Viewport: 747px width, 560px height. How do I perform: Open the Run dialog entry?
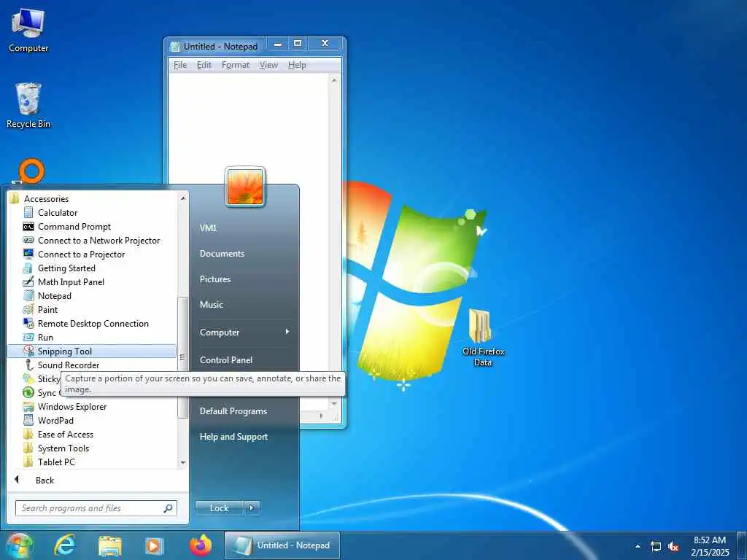[45, 337]
